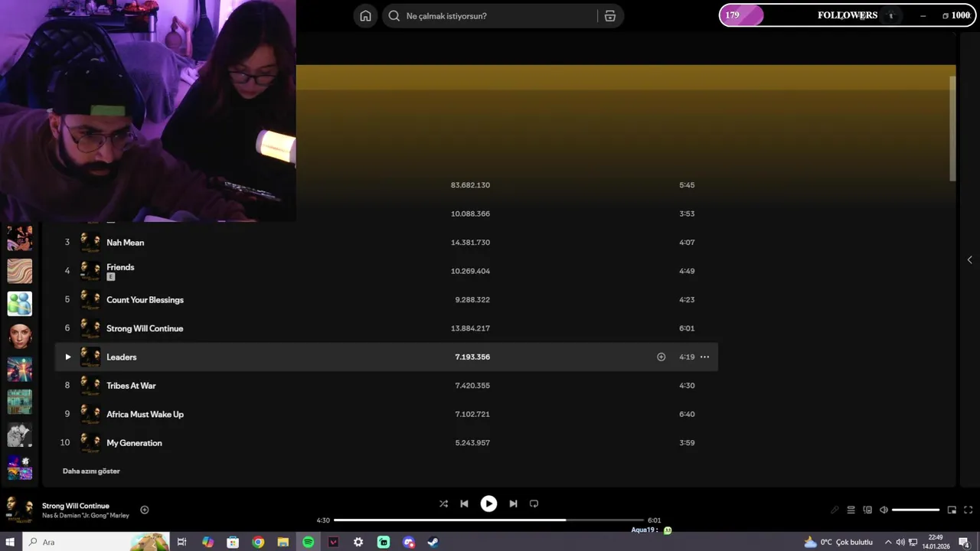Open the blue MSN figures playlist in the sidebar
The image size is (980, 551).
(x=20, y=304)
